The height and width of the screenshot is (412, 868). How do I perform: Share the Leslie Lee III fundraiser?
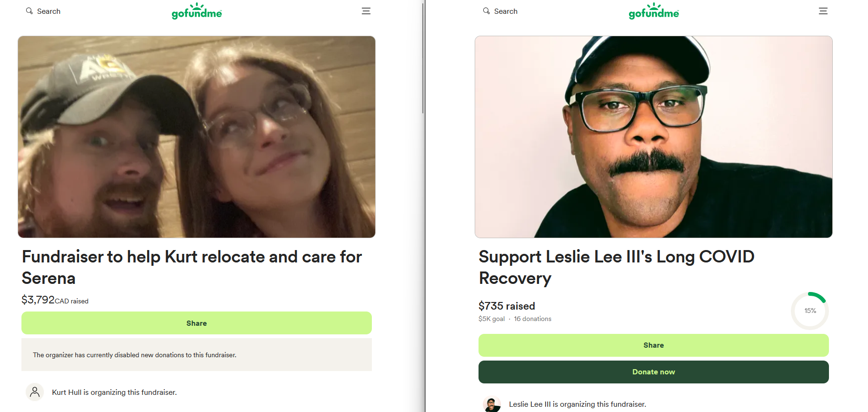pyautogui.click(x=654, y=345)
